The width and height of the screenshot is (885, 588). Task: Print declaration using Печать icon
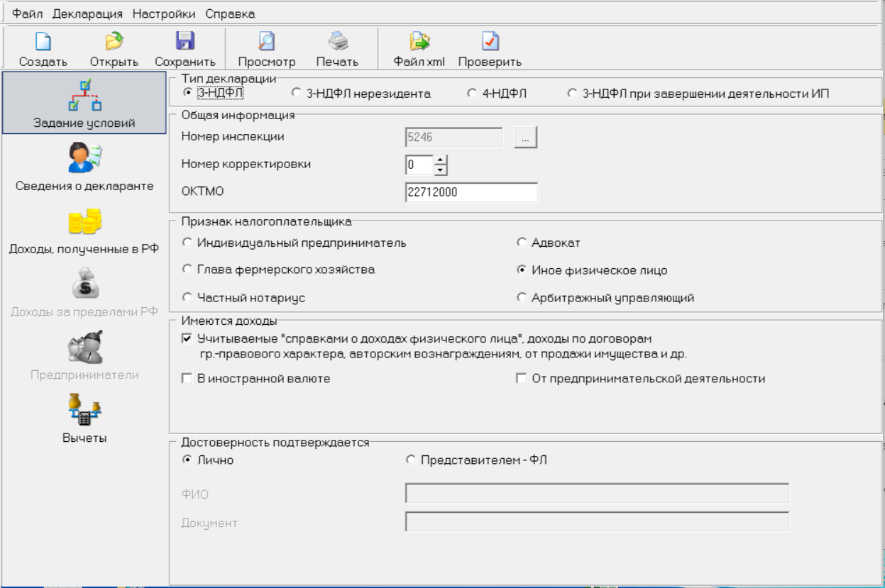[x=336, y=42]
